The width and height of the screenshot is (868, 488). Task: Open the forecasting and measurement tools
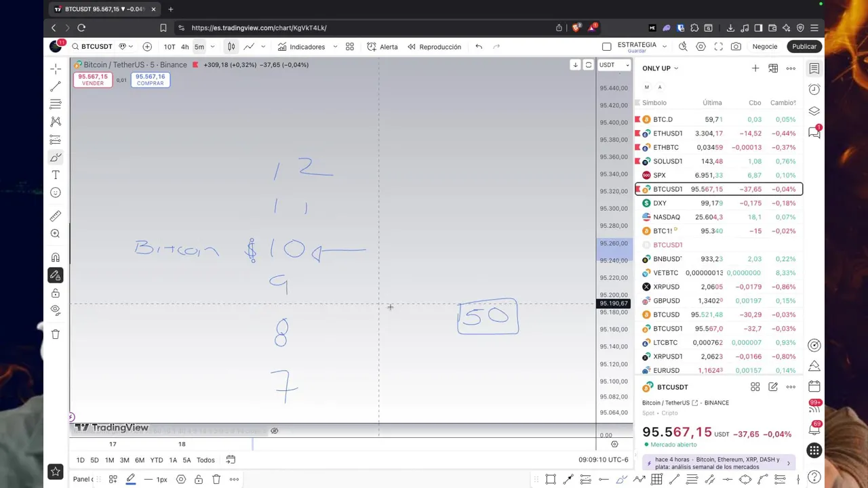(x=56, y=140)
